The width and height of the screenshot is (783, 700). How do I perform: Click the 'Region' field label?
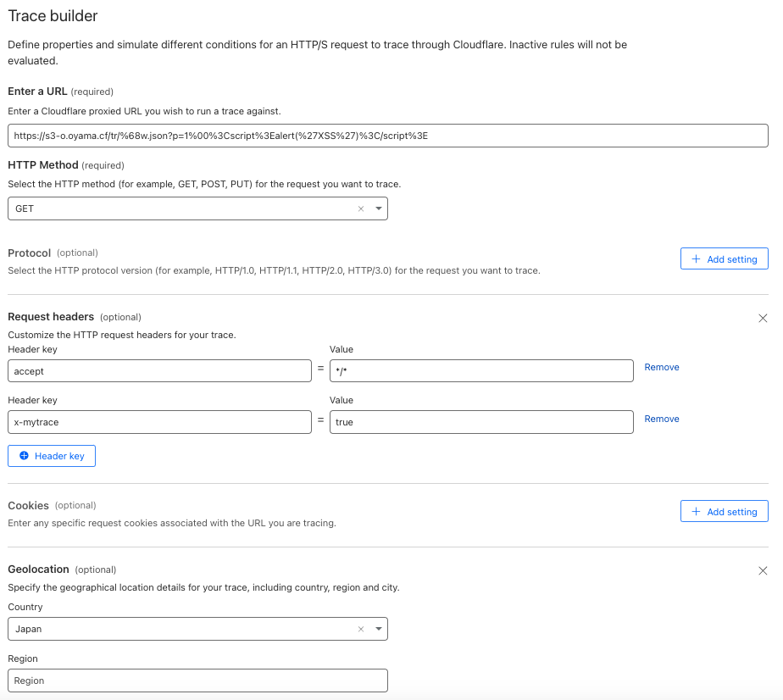[23, 658]
